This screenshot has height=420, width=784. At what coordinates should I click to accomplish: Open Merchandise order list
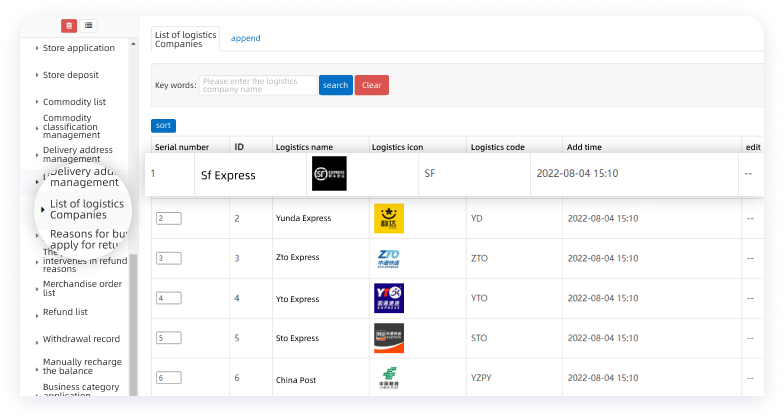click(x=82, y=288)
